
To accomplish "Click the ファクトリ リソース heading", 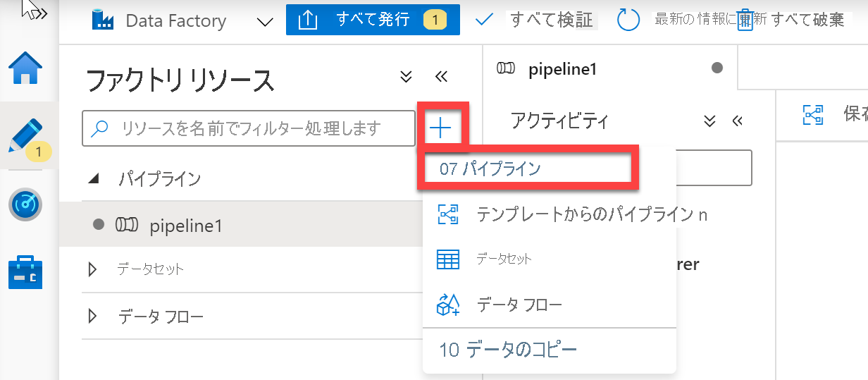I will tap(180, 81).
